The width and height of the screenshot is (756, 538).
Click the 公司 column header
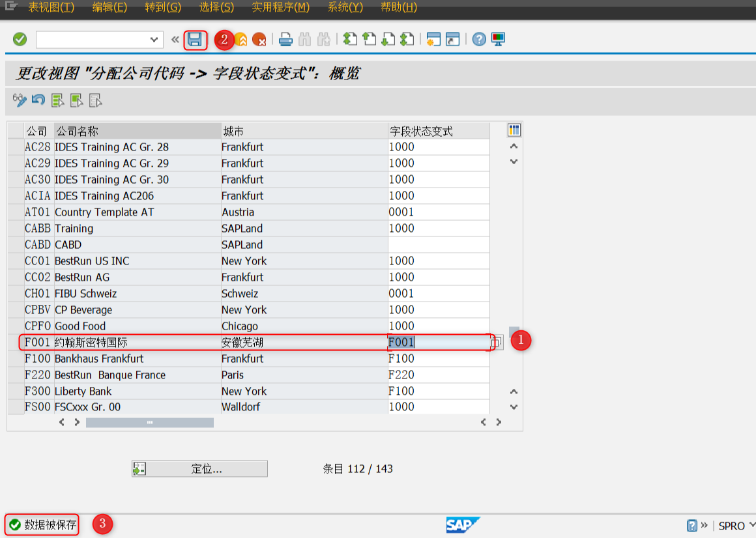(x=39, y=131)
